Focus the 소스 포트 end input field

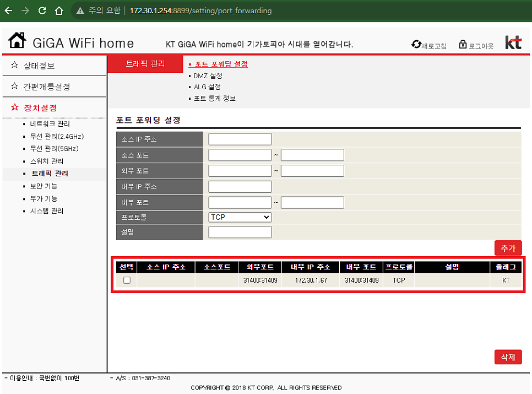coord(312,155)
